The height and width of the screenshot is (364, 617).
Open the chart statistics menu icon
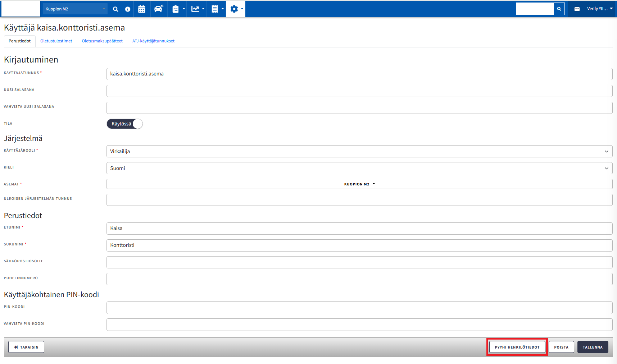[x=197, y=9]
